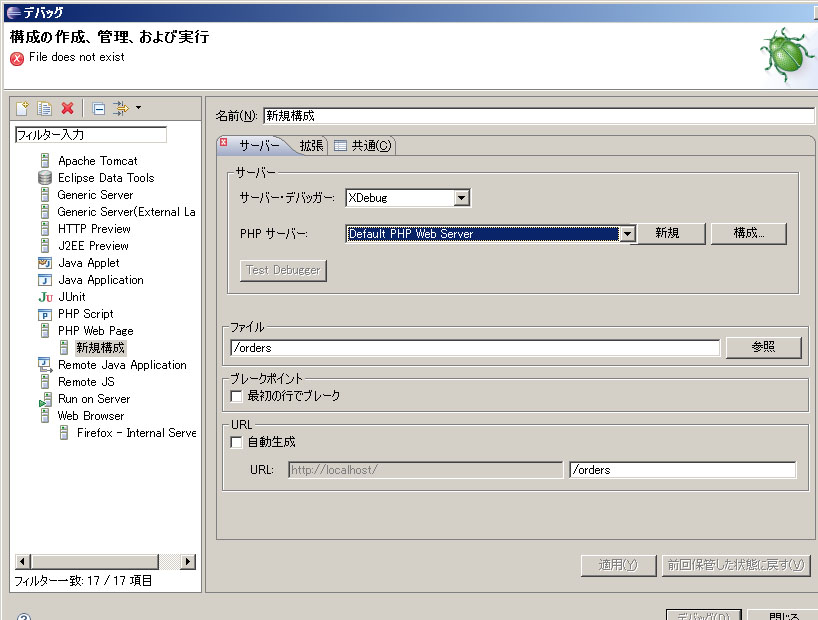The height and width of the screenshot is (620, 818).
Task: Select the Java Applet icon in the tree
Action: (x=46, y=263)
